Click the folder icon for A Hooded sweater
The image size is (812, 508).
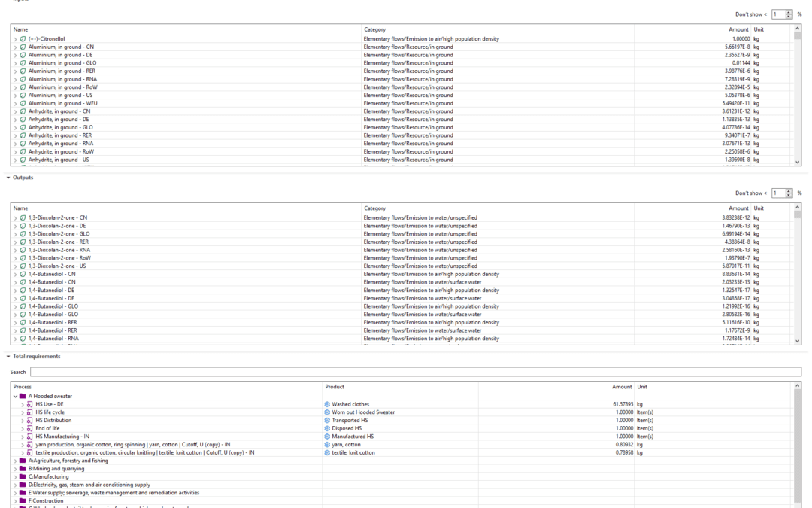tap(23, 397)
